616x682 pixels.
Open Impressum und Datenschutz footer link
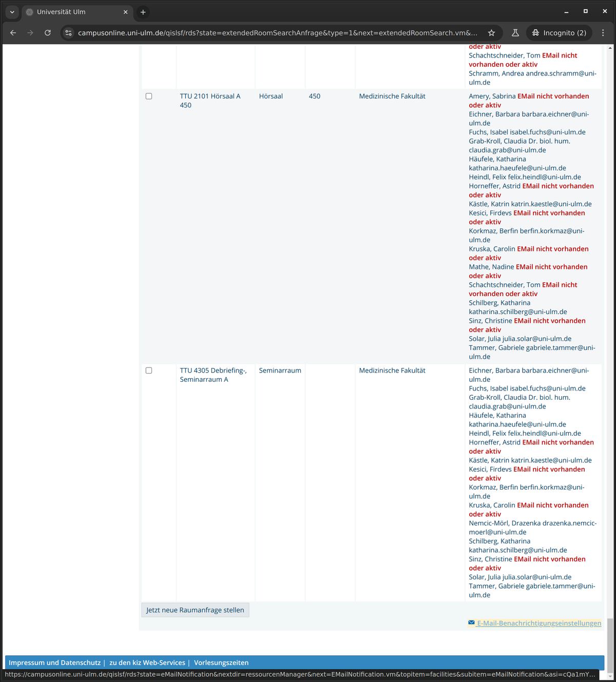[x=54, y=662]
